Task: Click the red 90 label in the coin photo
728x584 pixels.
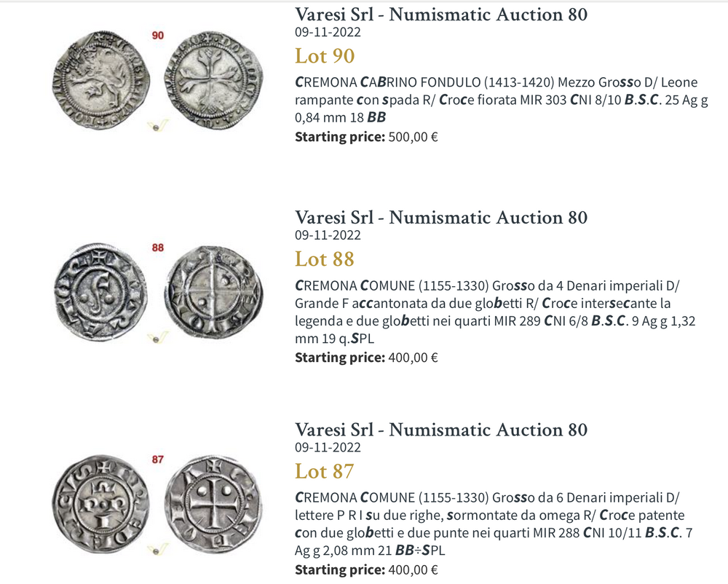Action: tap(157, 35)
